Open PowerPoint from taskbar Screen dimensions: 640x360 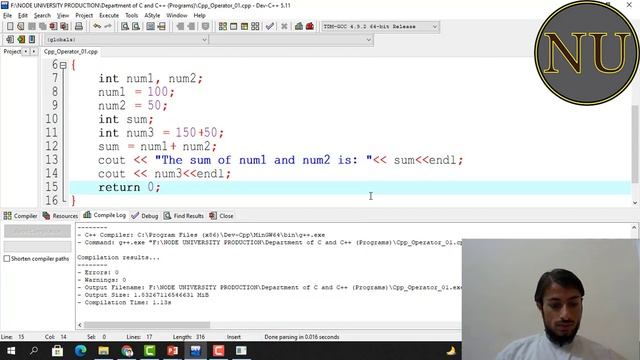(172, 351)
